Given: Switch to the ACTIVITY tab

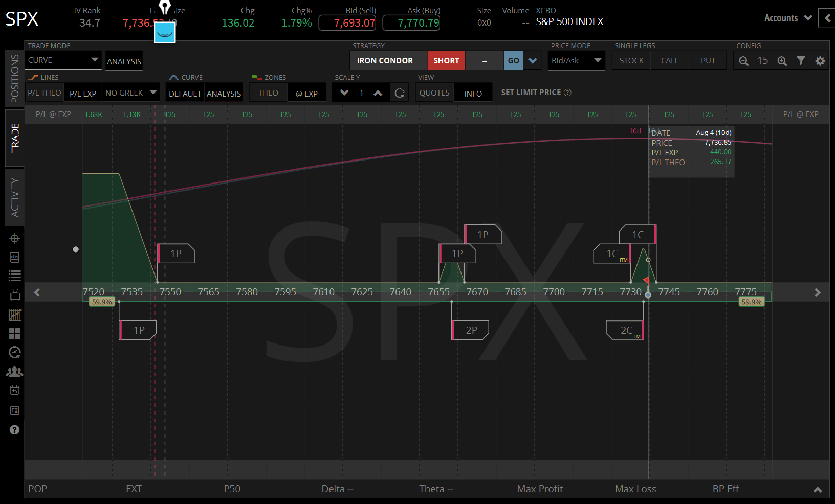Looking at the screenshot, I should 15,197.
